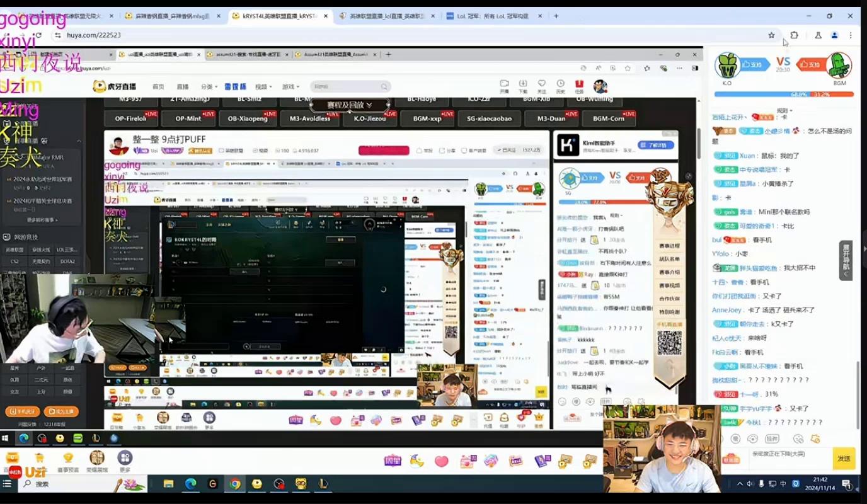Click the orange 成为主播 button
The width and height of the screenshot is (867, 504).
61,411
